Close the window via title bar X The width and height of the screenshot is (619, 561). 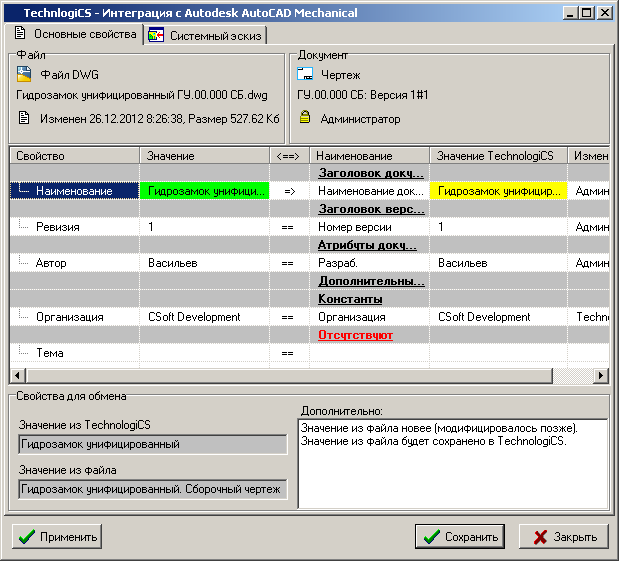604,13
